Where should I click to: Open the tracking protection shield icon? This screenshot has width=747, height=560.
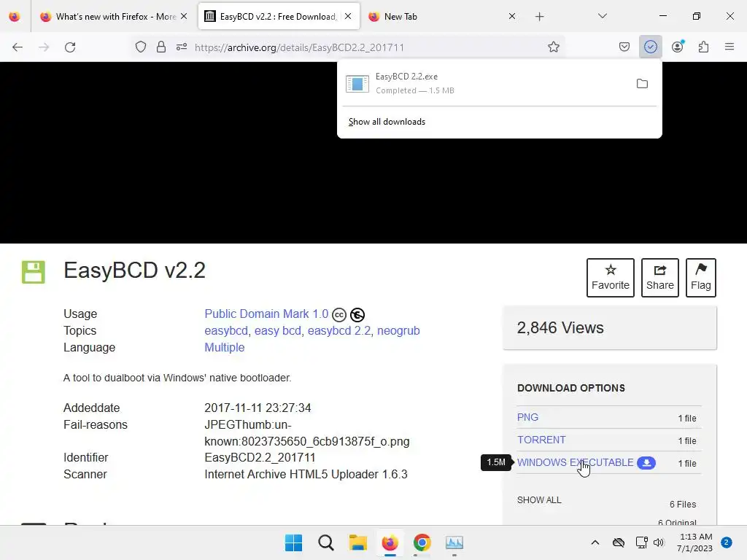click(141, 47)
